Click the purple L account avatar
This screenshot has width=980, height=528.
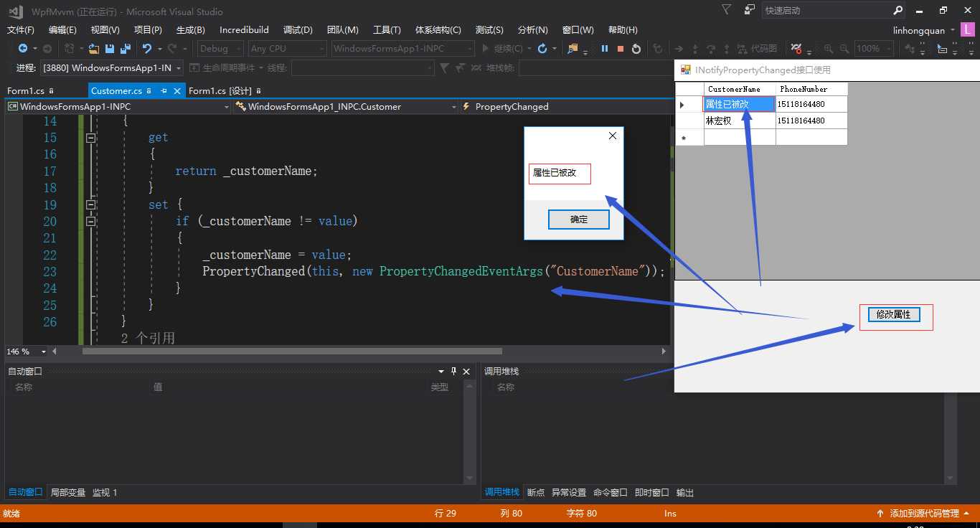click(x=969, y=29)
